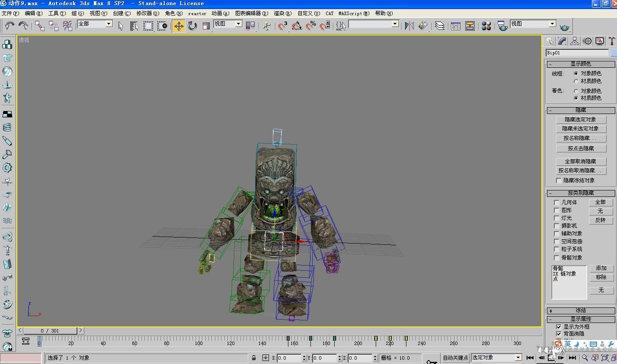Toggle the Percent Snap icon
The width and height of the screenshot is (617, 364).
pos(311,26)
